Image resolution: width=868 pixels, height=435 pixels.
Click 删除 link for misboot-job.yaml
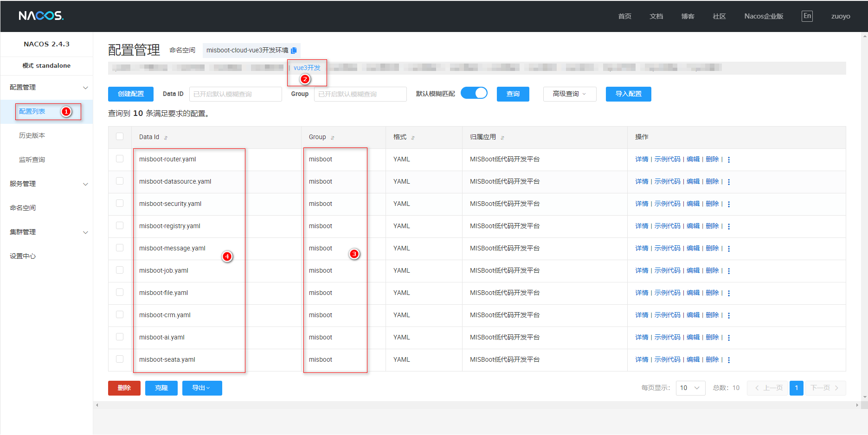(712, 271)
